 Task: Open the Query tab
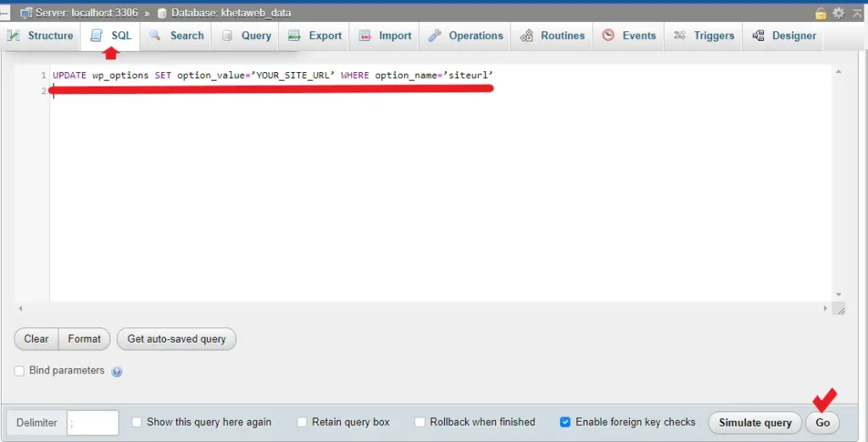(247, 36)
